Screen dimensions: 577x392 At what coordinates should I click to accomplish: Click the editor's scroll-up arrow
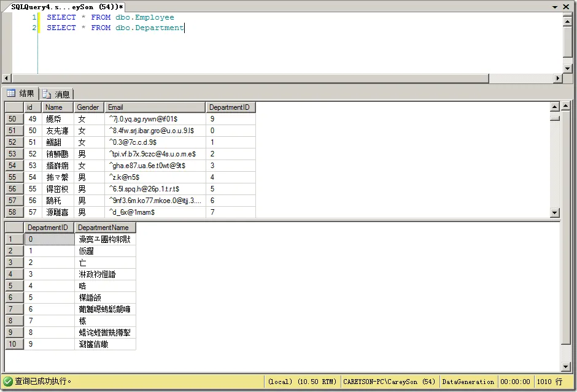tap(568, 17)
